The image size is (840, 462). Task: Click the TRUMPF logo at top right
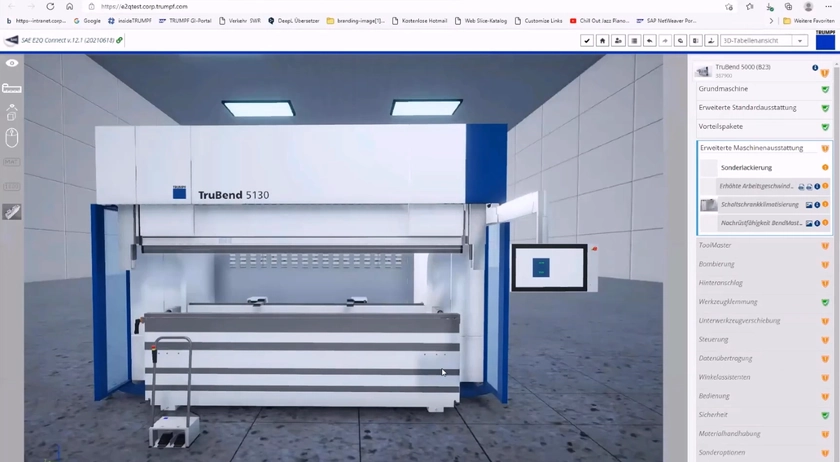pyautogui.click(x=826, y=40)
